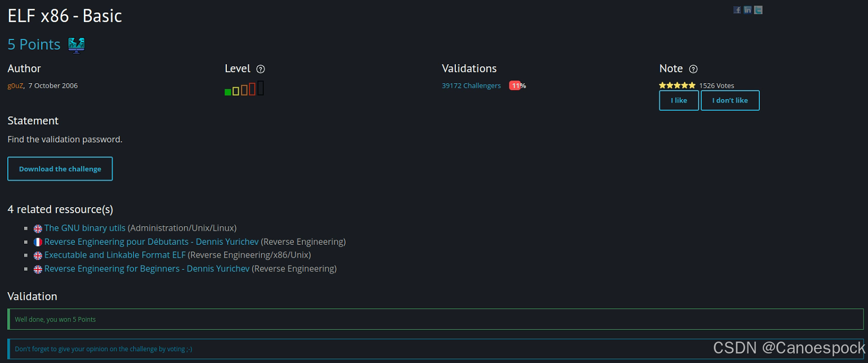The height and width of the screenshot is (363, 868).
Task: Open the 39172 Challengers link
Action: (x=471, y=86)
